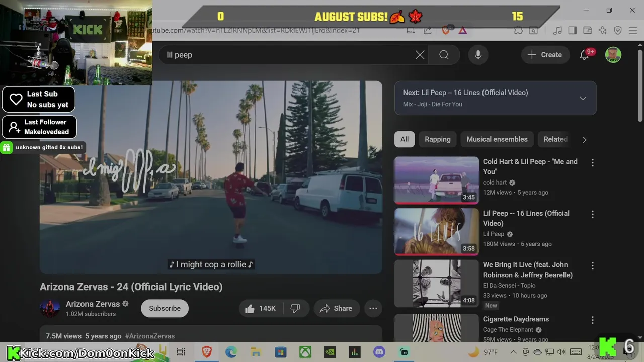The image size is (644, 362).
Task: Show hidden system tray icons
Action: 513,352
